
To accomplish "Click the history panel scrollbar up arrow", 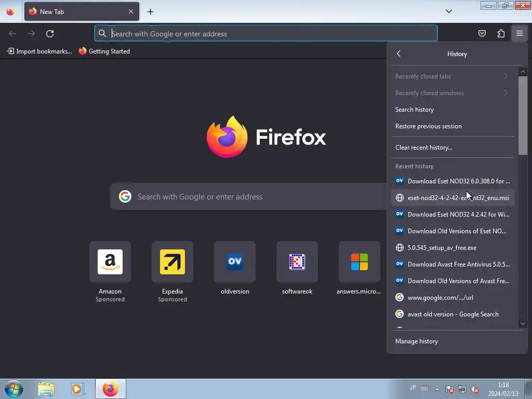I will (523, 72).
